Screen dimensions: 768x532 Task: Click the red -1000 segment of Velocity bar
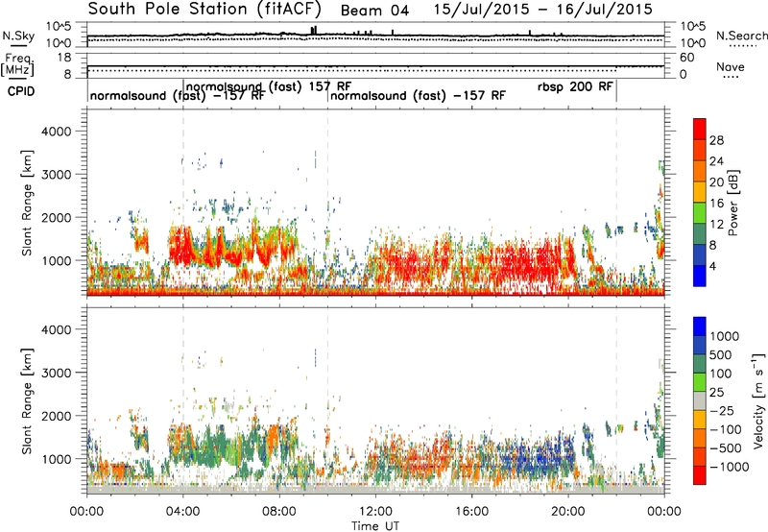tap(700, 475)
